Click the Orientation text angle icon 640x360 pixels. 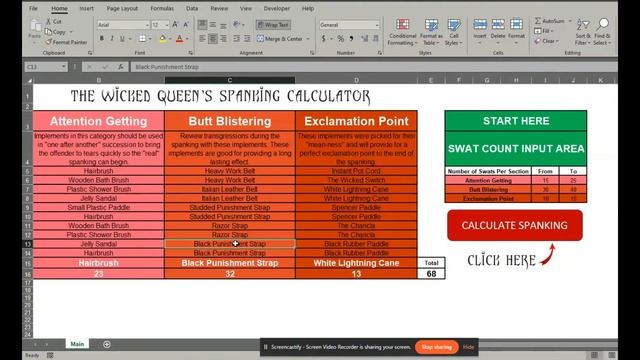pyautogui.click(x=236, y=25)
